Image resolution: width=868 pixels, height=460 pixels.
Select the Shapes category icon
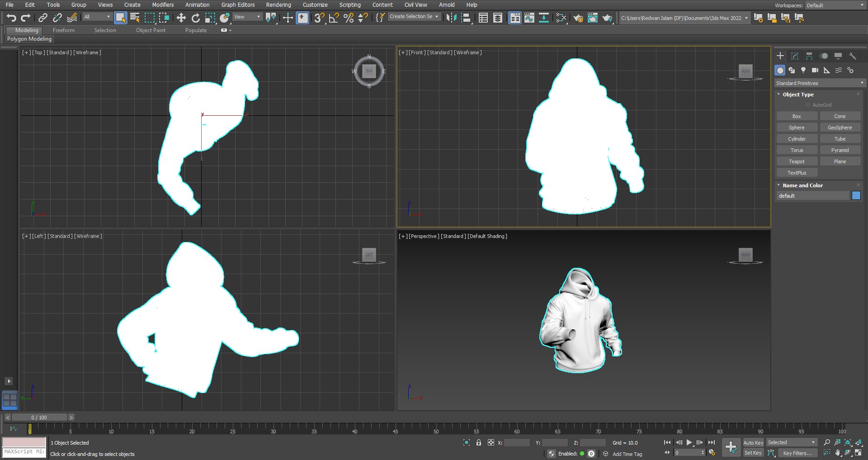(x=792, y=70)
